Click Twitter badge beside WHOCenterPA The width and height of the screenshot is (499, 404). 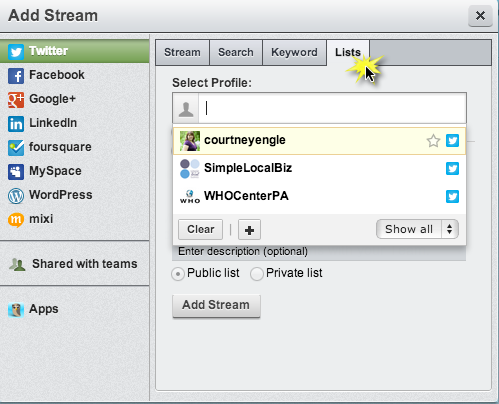452,196
